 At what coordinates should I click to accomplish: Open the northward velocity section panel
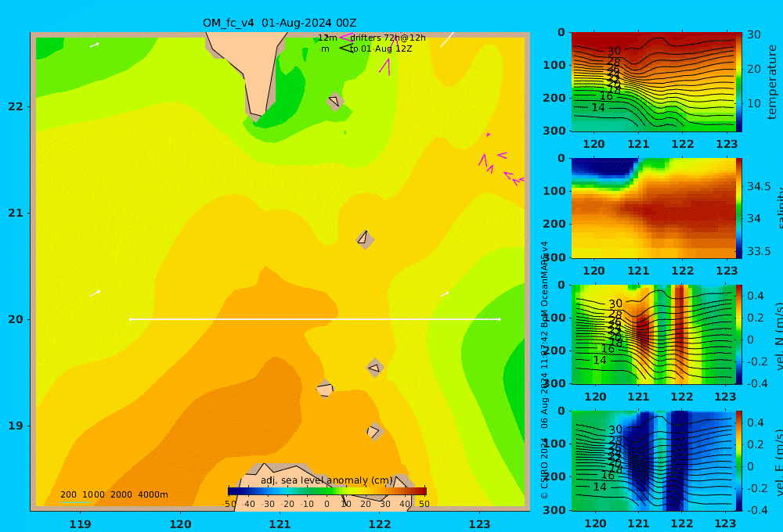coord(653,334)
